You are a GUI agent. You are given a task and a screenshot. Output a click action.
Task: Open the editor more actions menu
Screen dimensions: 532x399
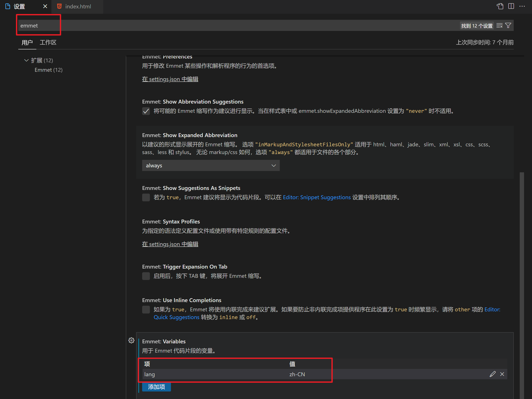tap(522, 6)
